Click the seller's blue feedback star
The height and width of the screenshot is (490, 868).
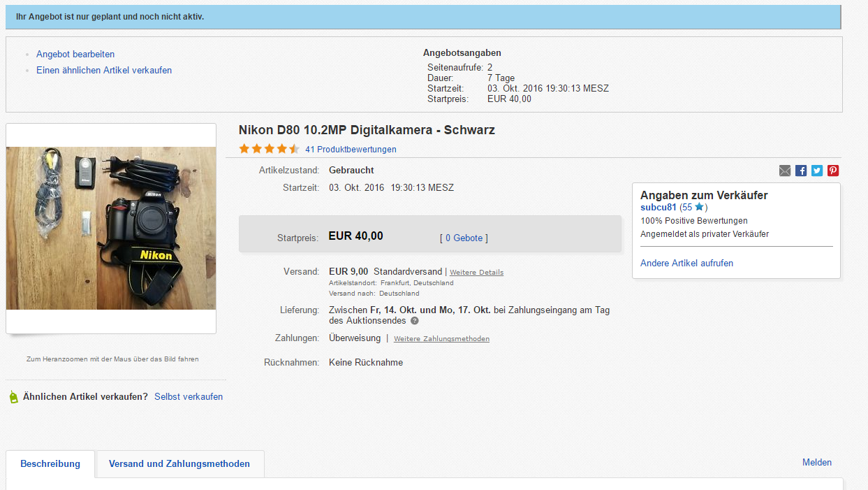point(699,208)
